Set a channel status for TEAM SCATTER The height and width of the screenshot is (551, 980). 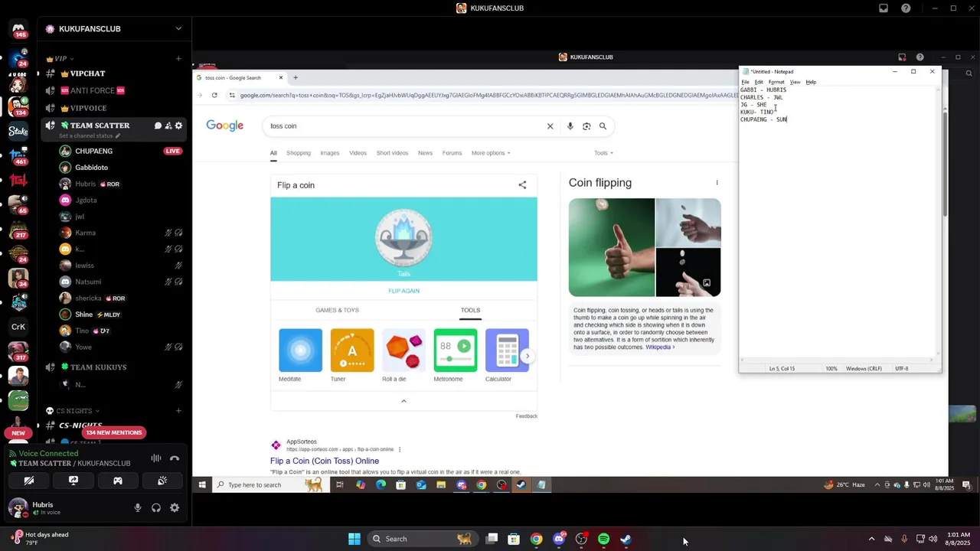point(90,135)
